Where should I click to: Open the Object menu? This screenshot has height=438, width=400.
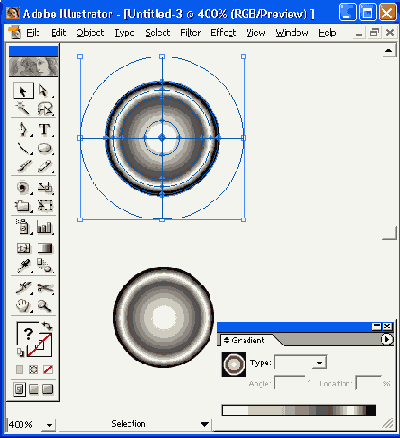coord(90,33)
